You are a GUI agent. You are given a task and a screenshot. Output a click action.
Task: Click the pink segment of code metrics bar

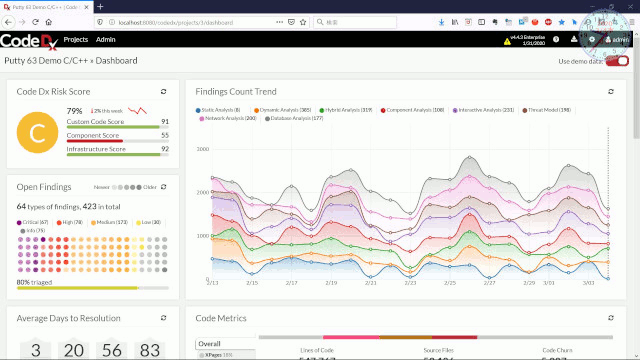(x=351, y=337)
